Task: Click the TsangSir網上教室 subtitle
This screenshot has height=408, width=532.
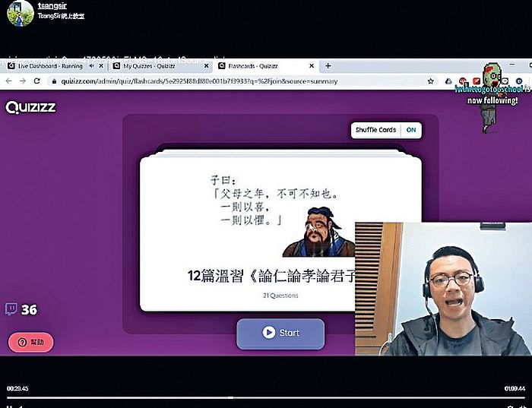Action: (x=61, y=16)
